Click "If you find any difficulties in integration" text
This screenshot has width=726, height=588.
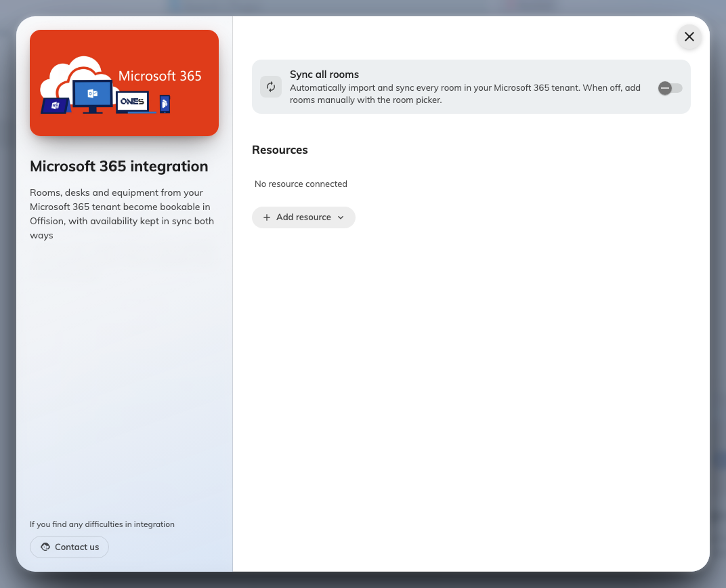102,524
